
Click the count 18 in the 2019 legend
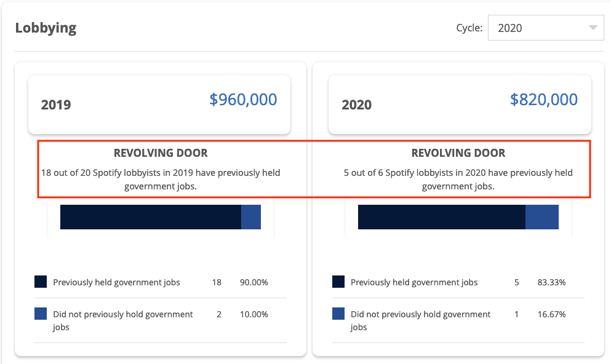pyautogui.click(x=217, y=282)
